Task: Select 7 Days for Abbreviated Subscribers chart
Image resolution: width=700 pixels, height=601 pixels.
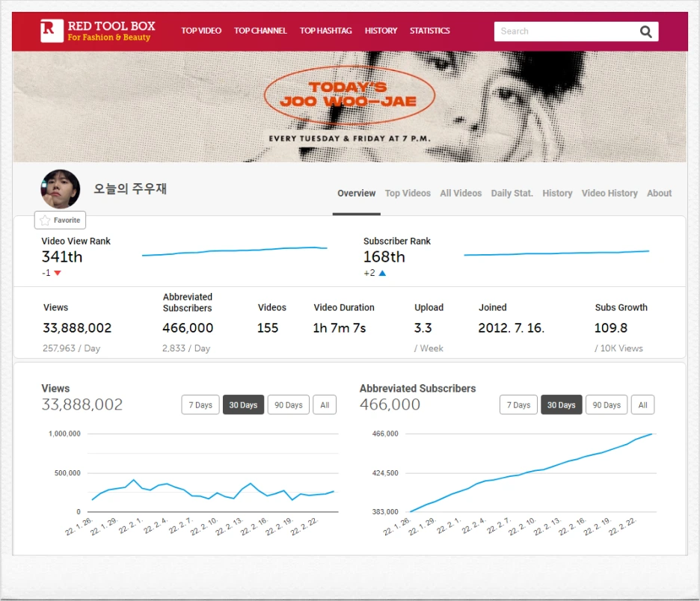Action: [x=518, y=404]
